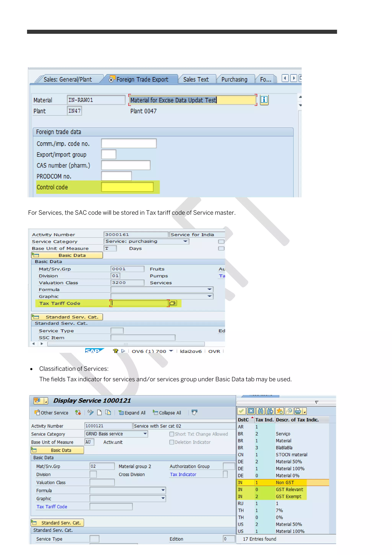The width and height of the screenshot is (392, 555).
Task: Click the binoculars find icon
Action: [x=260, y=411]
